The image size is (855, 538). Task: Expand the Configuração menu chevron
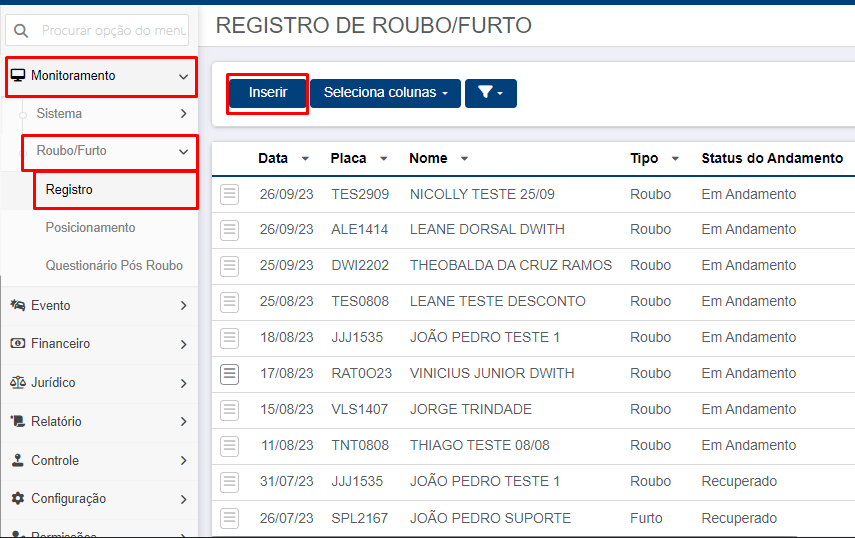click(184, 499)
